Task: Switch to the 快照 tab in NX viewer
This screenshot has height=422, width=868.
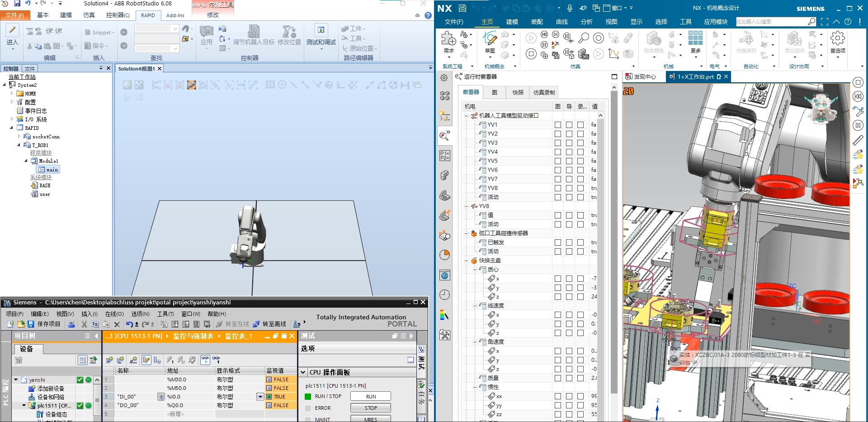Action: click(x=517, y=92)
